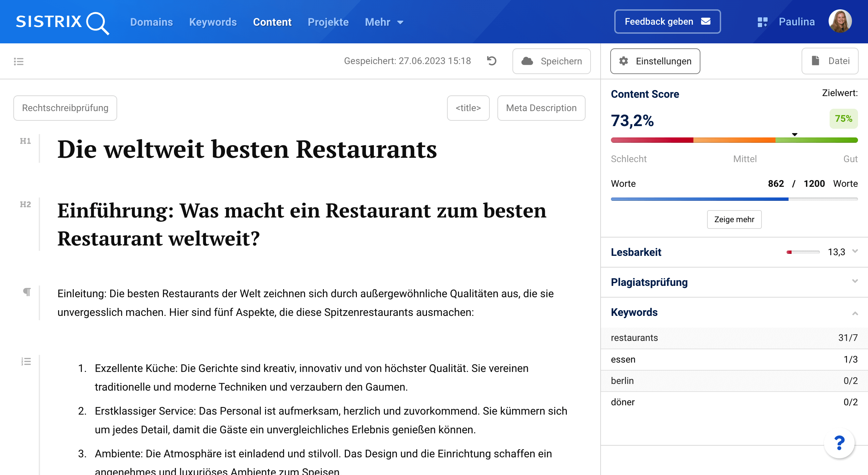
Task: Open the Einstellungen settings button
Action: pos(655,61)
